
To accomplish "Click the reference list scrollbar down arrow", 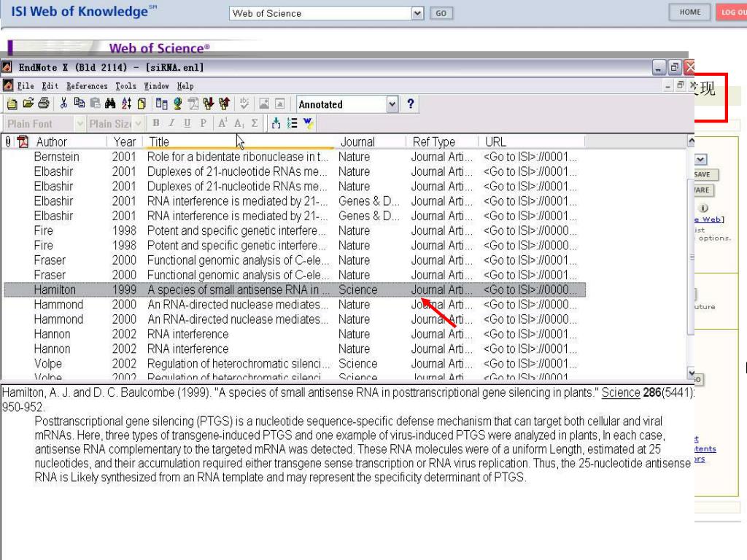I will [x=691, y=373].
